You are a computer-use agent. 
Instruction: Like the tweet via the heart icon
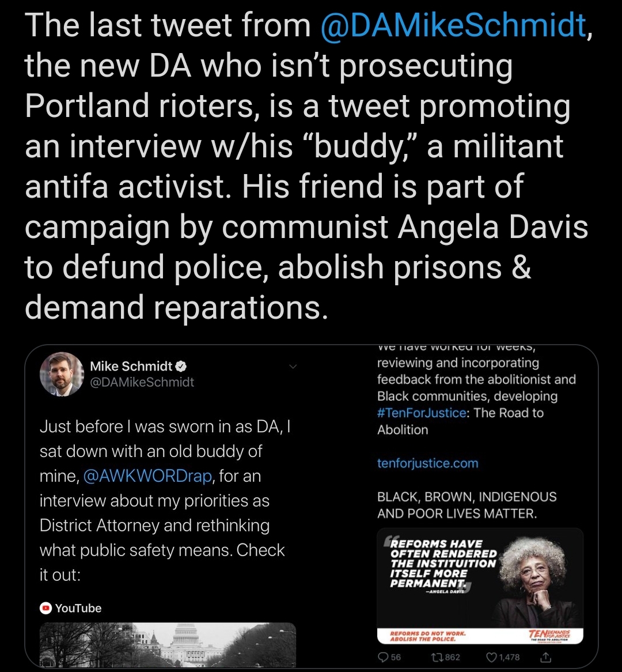492,657
